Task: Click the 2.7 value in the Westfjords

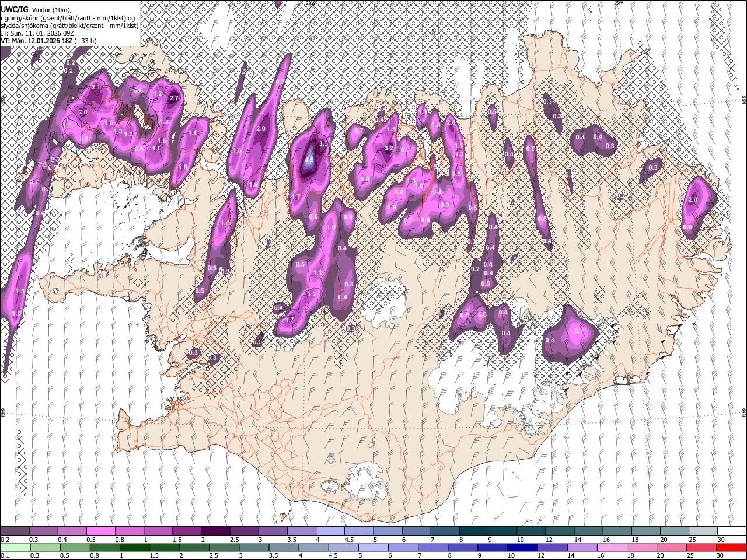Action: [x=173, y=98]
